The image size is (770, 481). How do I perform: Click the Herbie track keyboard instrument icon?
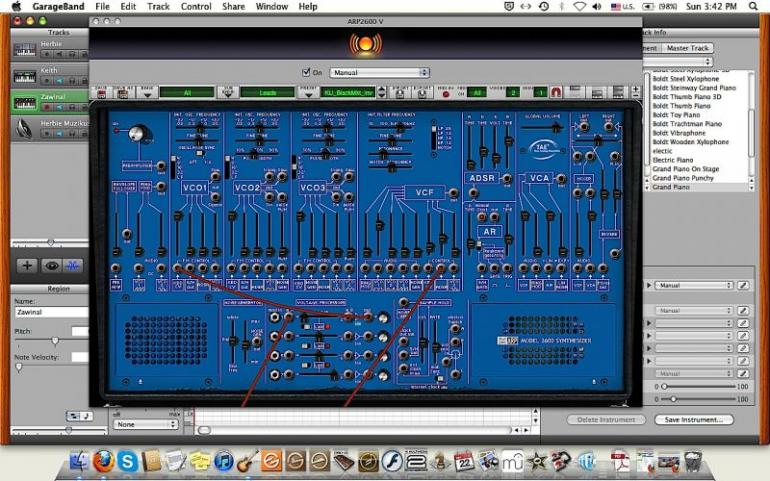point(24,50)
